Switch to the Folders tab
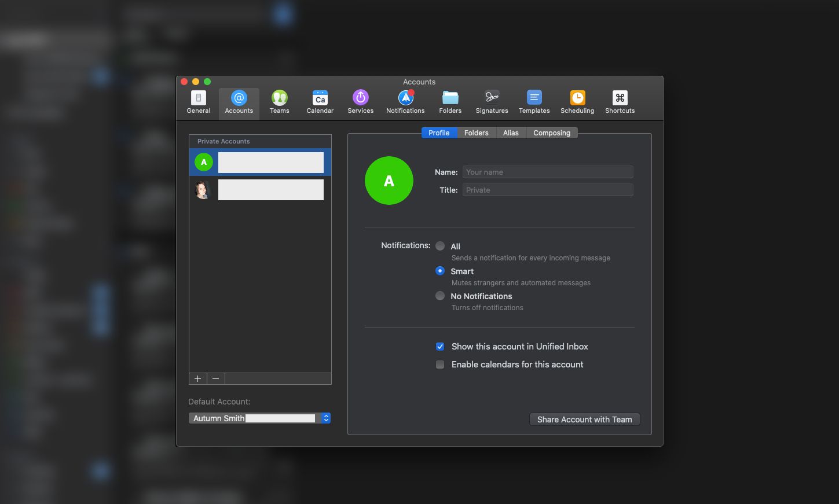This screenshot has width=839, height=504. [476, 133]
